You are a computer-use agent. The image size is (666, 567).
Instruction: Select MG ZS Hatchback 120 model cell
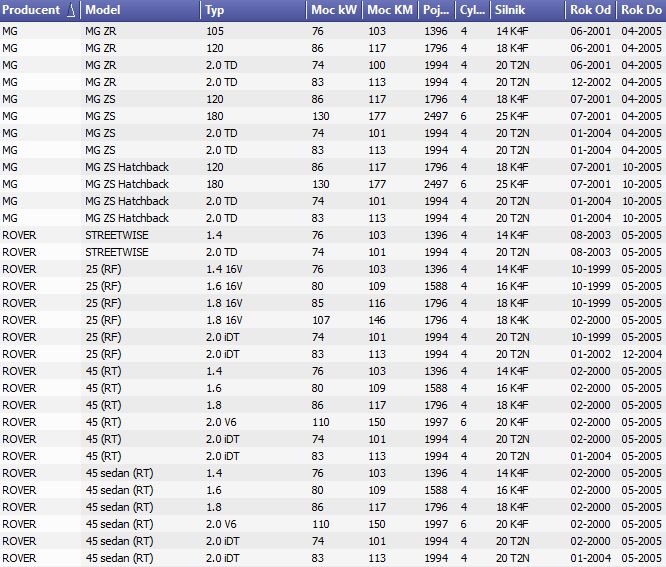(x=127, y=167)
